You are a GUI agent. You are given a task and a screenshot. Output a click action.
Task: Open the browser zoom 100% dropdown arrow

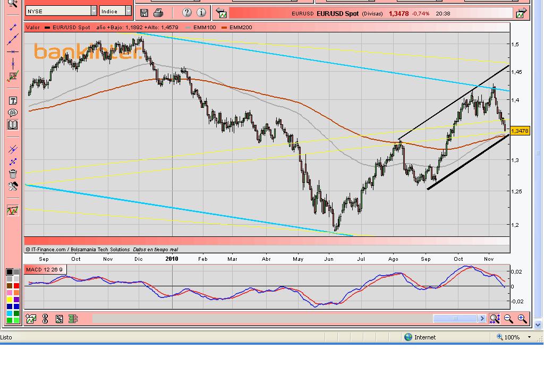[529, 337]
